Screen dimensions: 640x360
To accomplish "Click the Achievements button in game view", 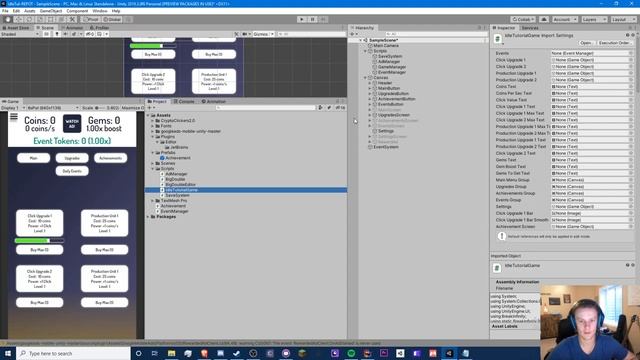I will [x=111, y=158].
